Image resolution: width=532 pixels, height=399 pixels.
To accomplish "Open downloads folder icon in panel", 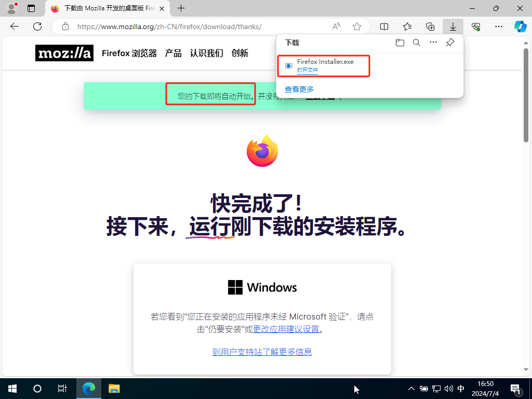I will coord(400,43).
